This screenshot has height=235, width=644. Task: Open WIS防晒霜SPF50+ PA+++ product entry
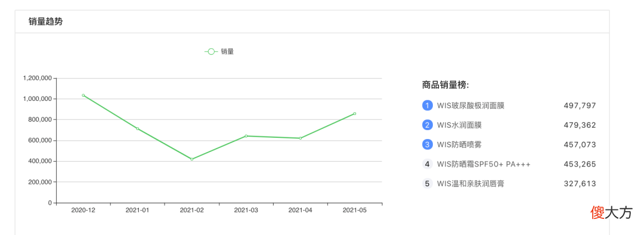click(484, 165)
